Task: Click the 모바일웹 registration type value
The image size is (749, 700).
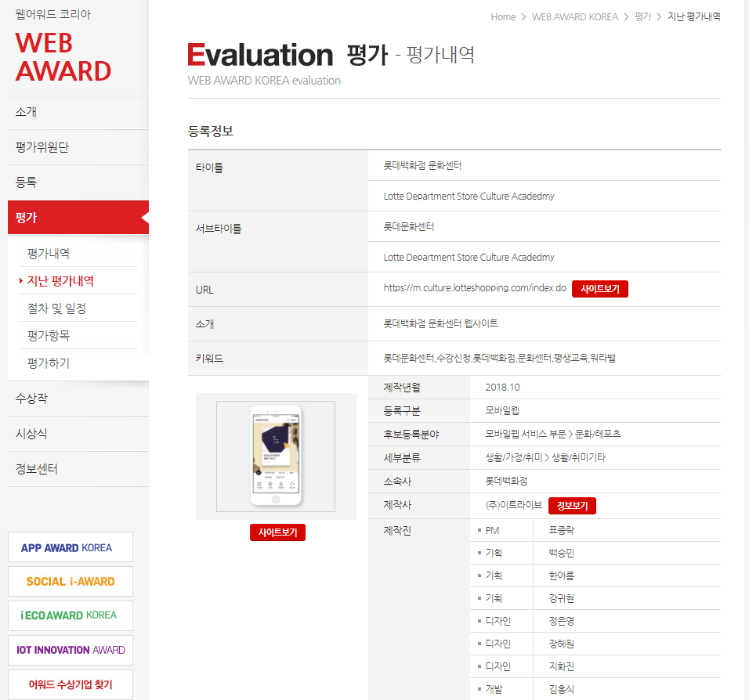Action: [x=502, y=410]
